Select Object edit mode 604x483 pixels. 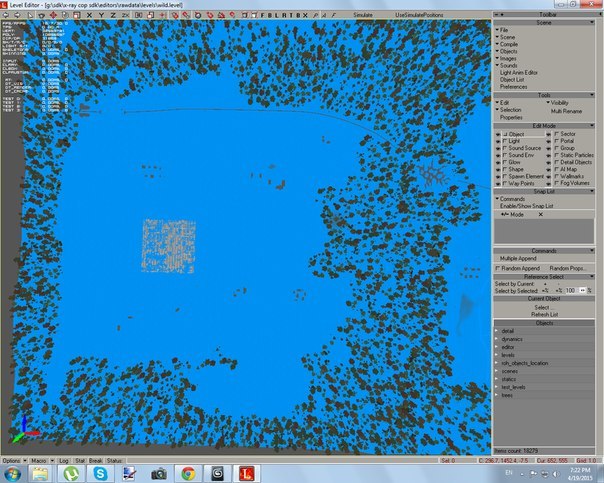point(523,134)
